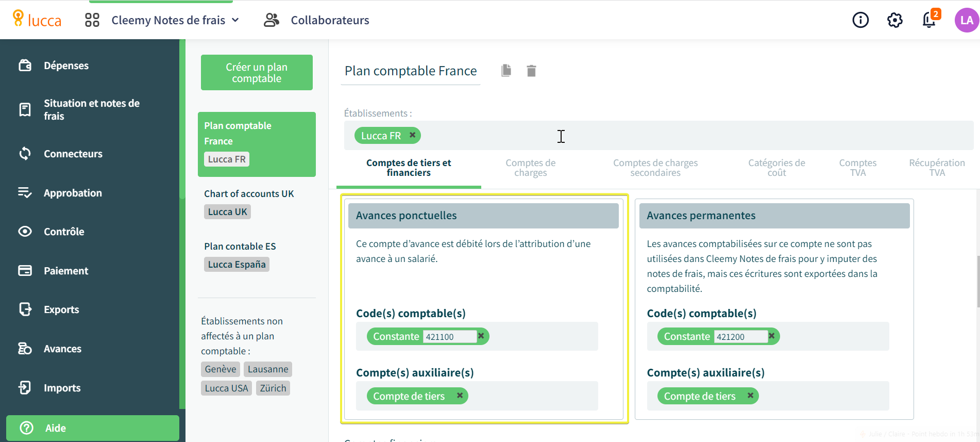
Task: Open the apps grid icon
Action: pos(92,20)
